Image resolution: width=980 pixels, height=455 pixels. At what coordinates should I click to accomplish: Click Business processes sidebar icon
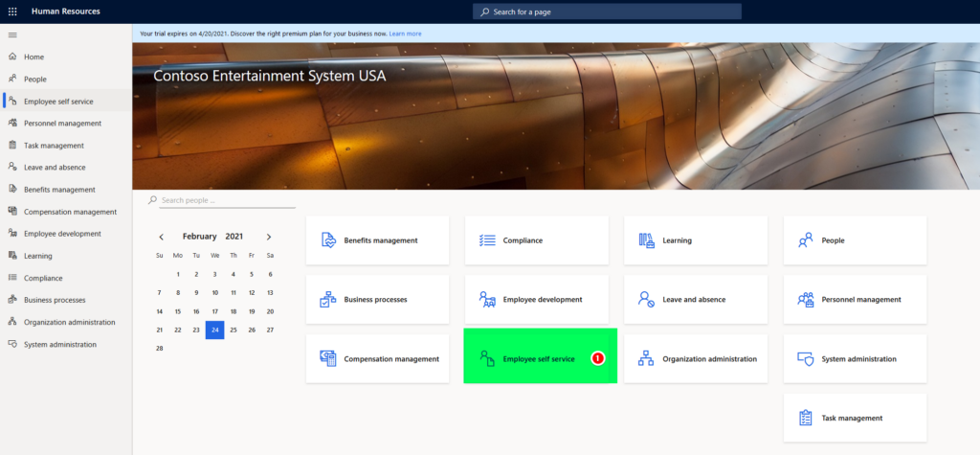point(11,300)
